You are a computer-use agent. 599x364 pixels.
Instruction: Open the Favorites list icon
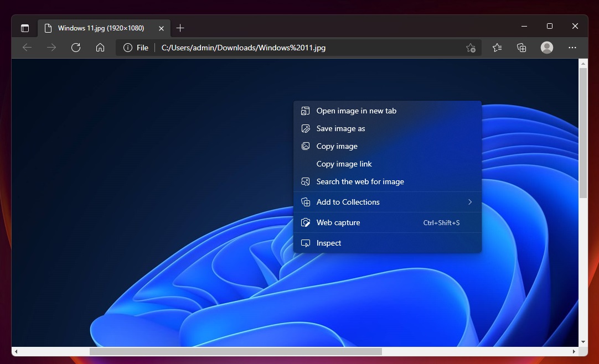point(497,48)
